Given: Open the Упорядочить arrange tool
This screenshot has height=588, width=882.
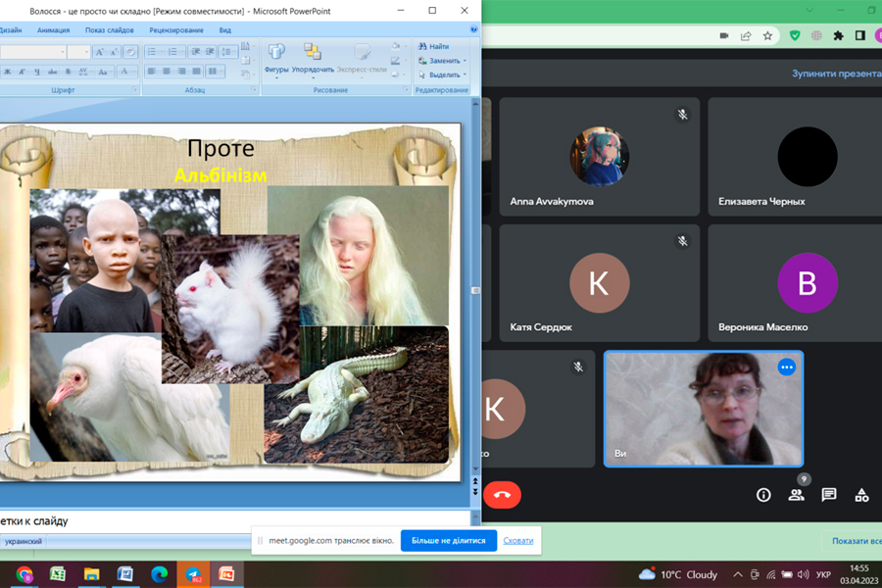Looking at the screenshot, I should [x=313, y=58].
